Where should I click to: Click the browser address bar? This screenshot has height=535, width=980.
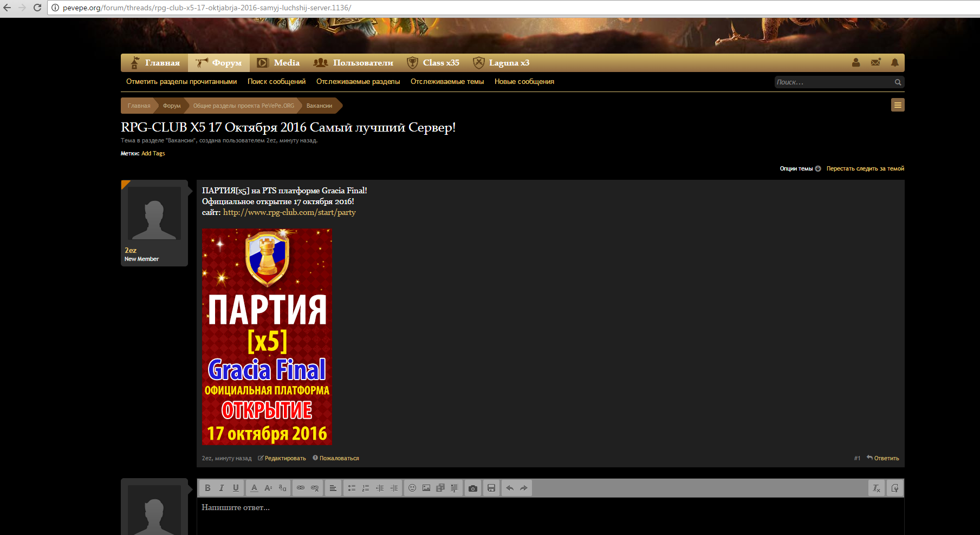pos(515,8)
